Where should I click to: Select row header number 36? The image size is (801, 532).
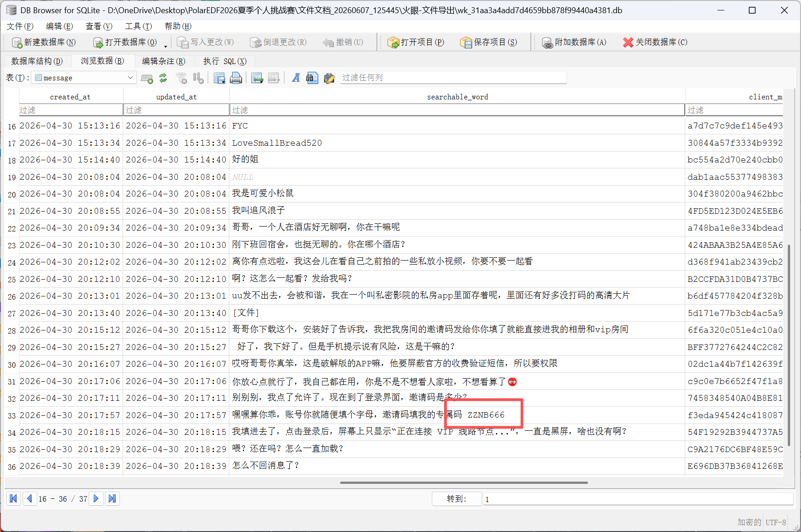click(12, 467)
